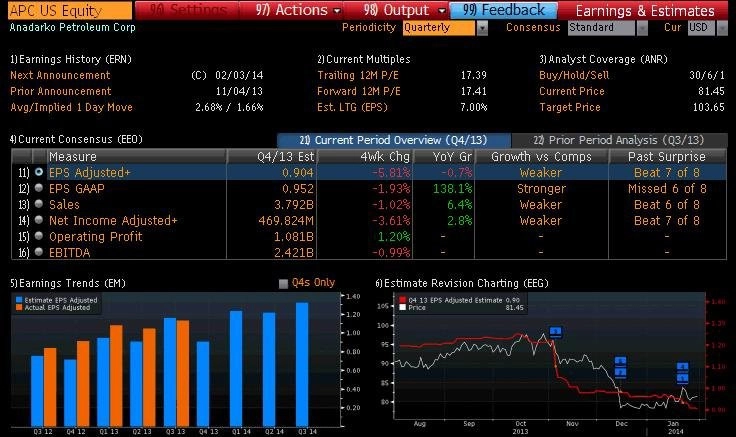Click the Trailing 12M P/E value 17.39

474,75
